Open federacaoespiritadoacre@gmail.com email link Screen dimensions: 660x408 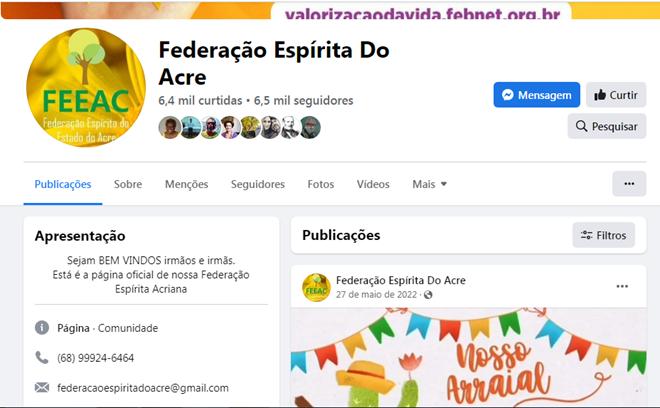pyautogui.click(x=143, y=388)
